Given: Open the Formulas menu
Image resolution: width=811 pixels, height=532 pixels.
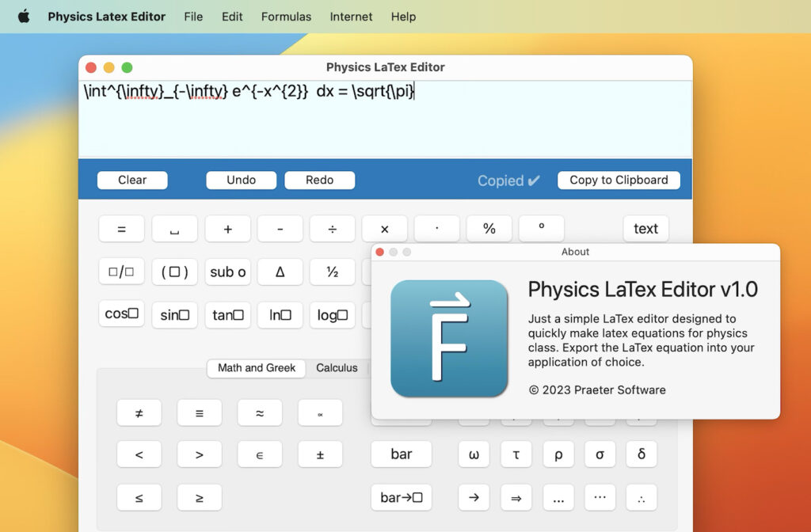Looking at the screenshot, I should coord(286,16).
